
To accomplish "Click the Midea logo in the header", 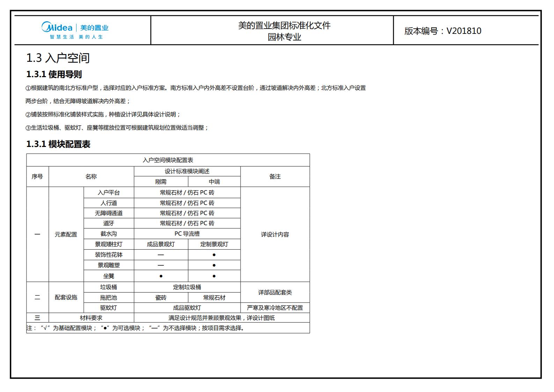I will click(x=57, y=27).
